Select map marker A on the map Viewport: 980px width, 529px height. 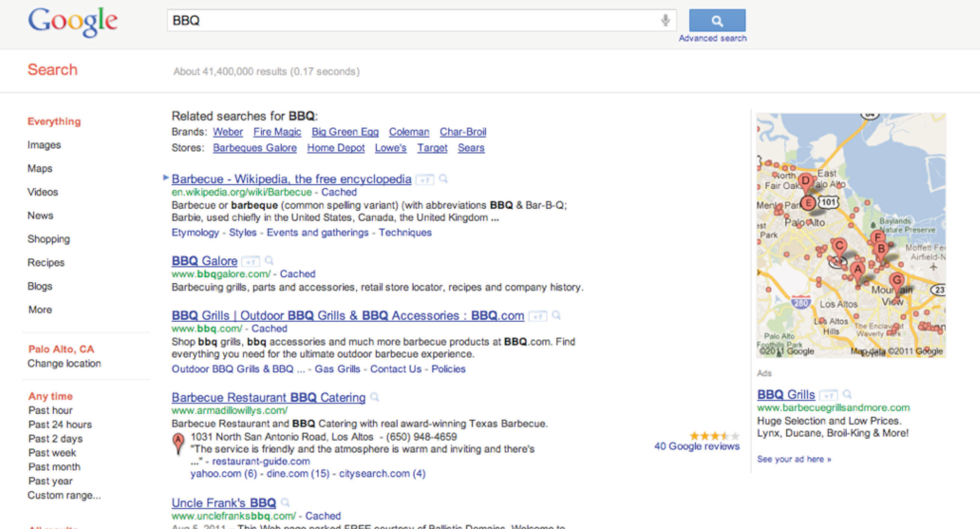point(857,271)
